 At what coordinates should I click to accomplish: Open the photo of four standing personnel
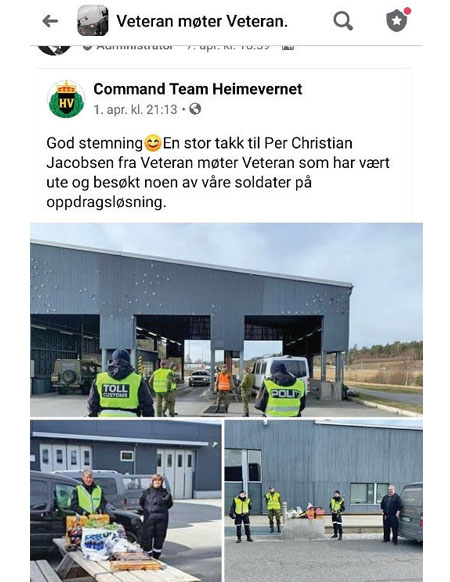[323, 501]
